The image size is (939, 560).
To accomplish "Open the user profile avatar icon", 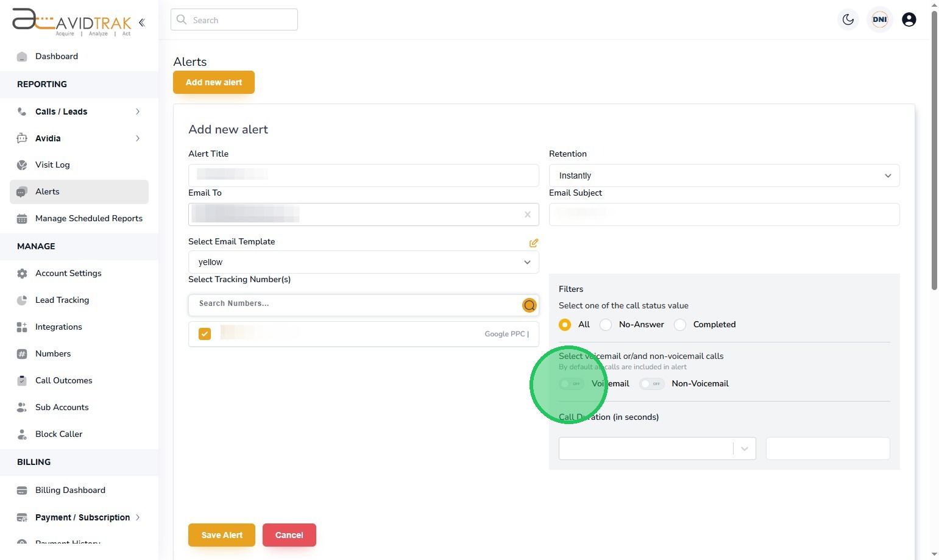I will [x=909, y=19].
